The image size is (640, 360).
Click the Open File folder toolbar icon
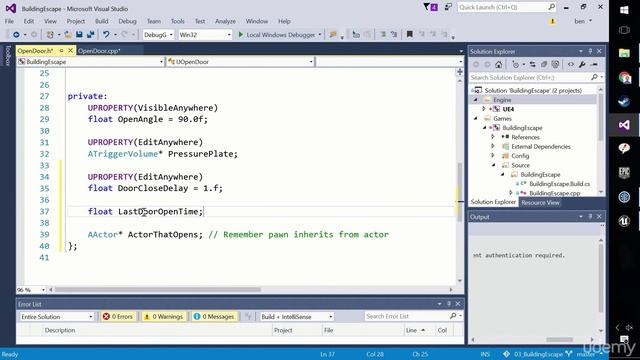(x=68, y=35)
